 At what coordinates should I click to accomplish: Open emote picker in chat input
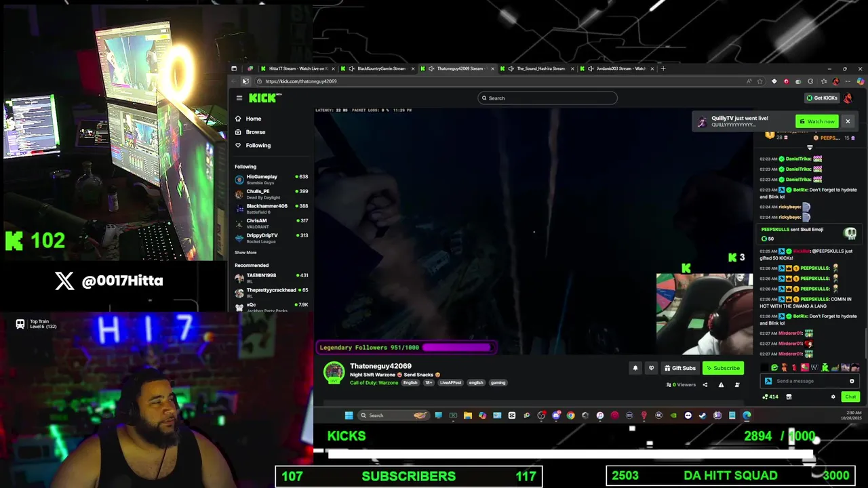[x=852, y=381]
